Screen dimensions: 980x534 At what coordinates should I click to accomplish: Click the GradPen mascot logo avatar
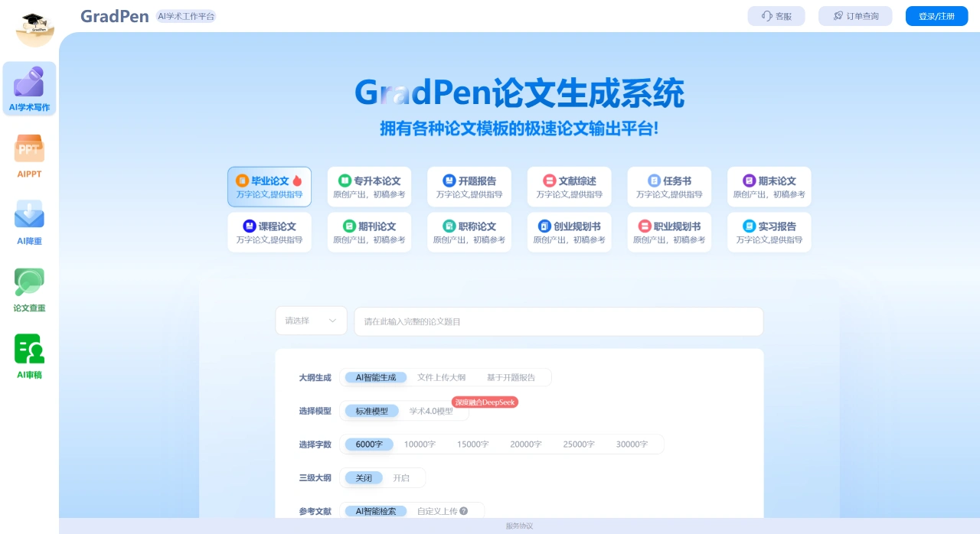coord(35,28)
